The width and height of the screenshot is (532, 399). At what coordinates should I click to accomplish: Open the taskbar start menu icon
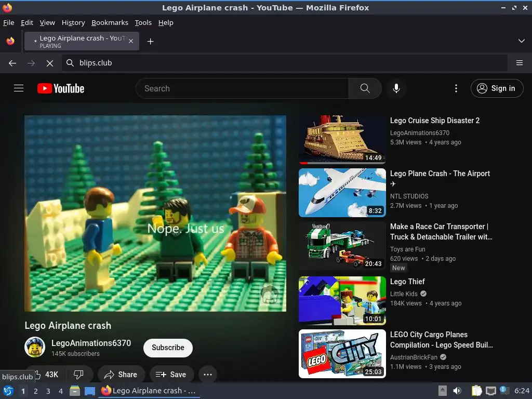point(8,391)
